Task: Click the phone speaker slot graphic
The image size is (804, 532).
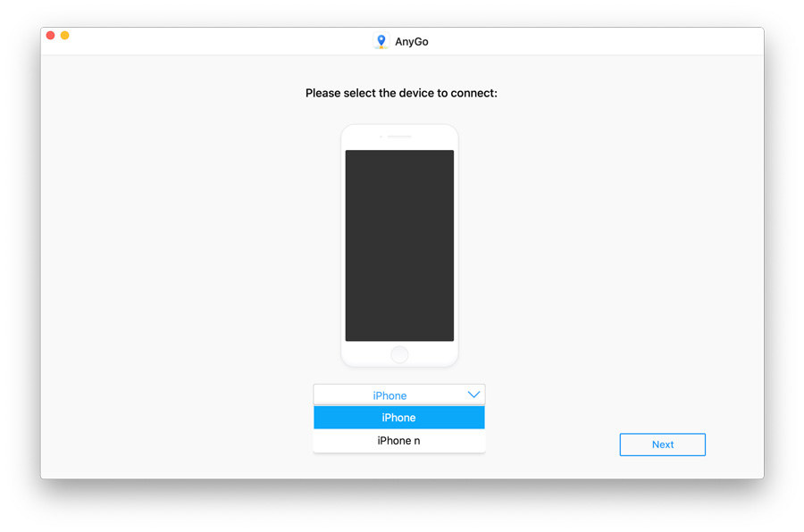Action: [x=398, y=136]
